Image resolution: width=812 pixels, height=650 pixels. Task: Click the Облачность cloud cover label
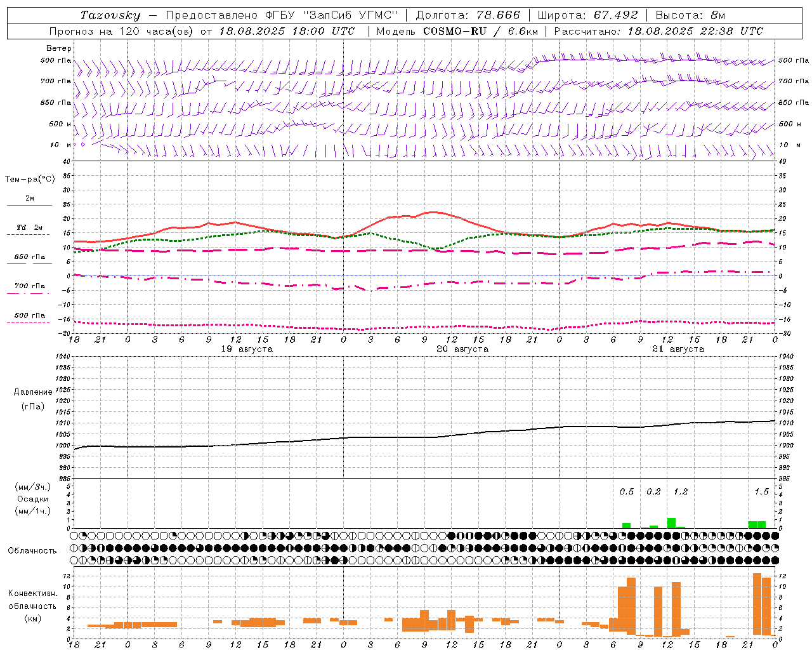(x=32, y=551)
